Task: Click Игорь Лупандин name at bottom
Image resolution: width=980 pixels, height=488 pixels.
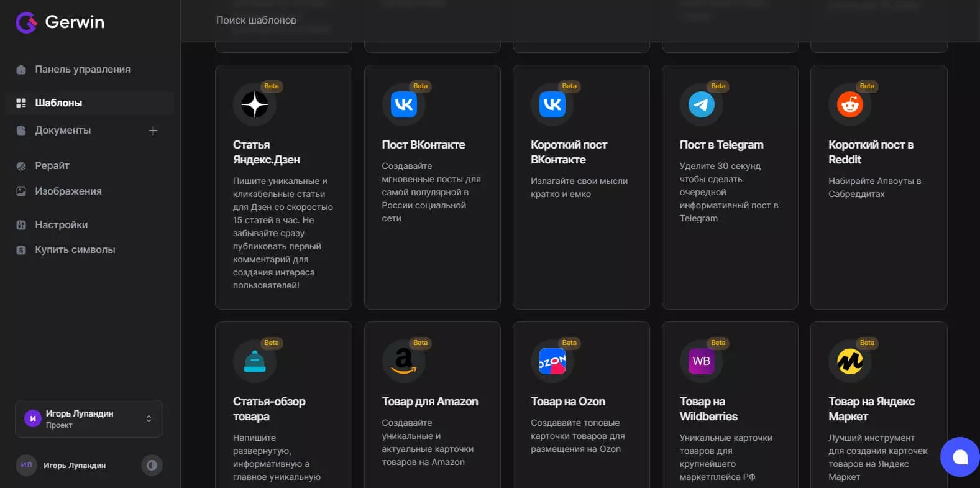Action: [75, 466]
